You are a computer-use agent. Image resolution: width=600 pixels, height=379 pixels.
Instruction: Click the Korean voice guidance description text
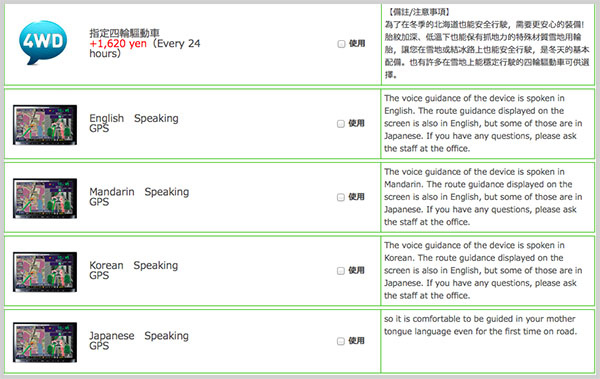[x=483, y=270]
